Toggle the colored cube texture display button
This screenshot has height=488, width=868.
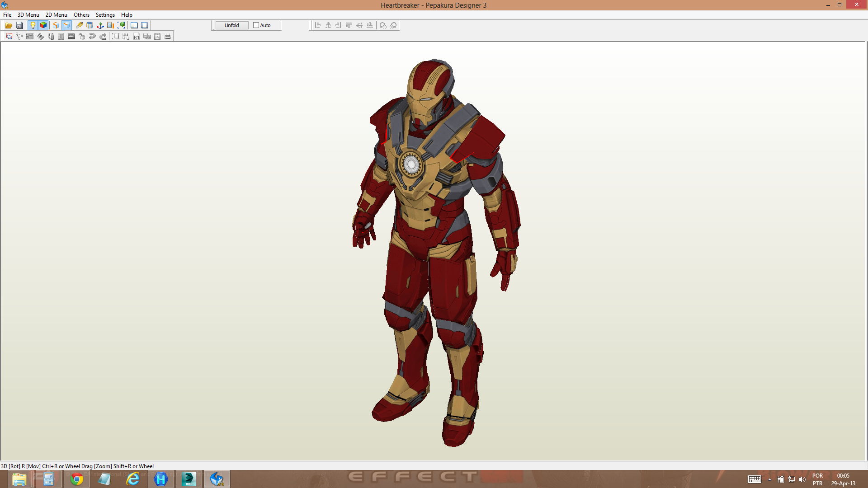(x=43, y=25)
